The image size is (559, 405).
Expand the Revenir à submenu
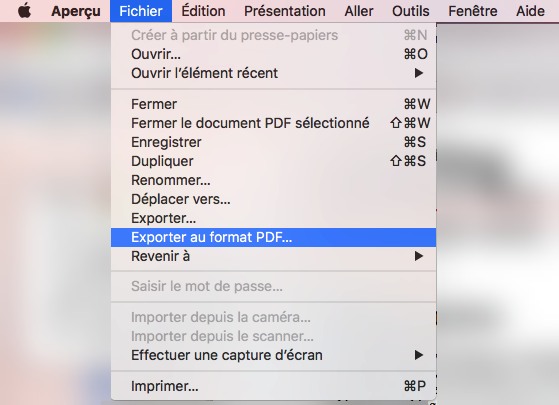pos(273,256)
